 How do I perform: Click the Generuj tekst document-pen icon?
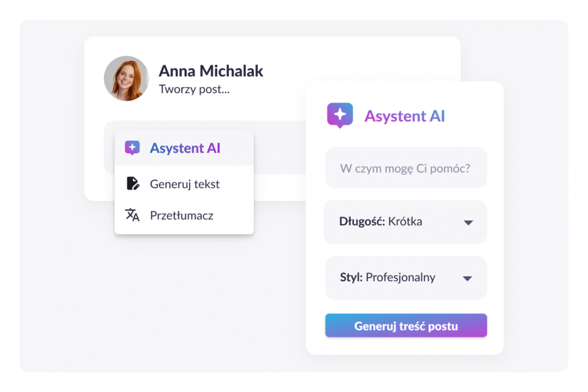[x=133, y=184]
